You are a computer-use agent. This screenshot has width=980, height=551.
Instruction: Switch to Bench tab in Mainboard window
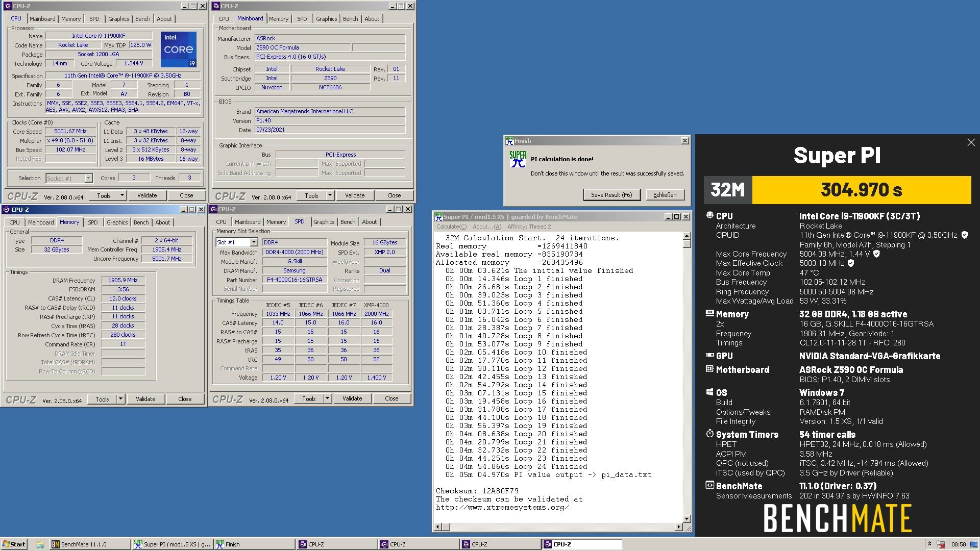click(350, 19)
